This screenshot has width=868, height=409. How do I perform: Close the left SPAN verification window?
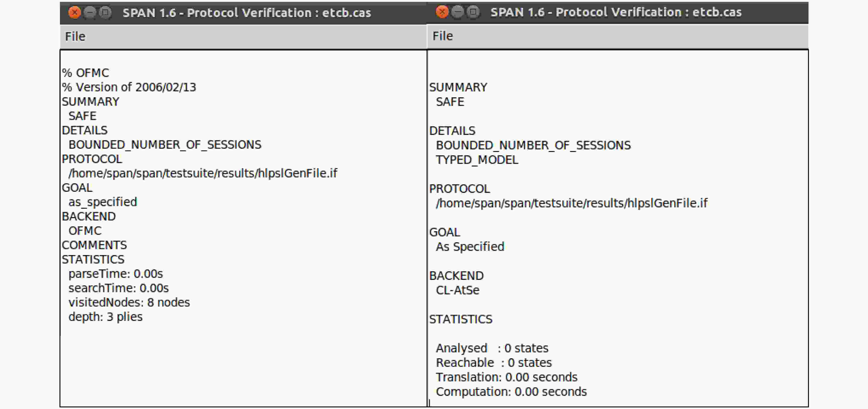point(74,13)
